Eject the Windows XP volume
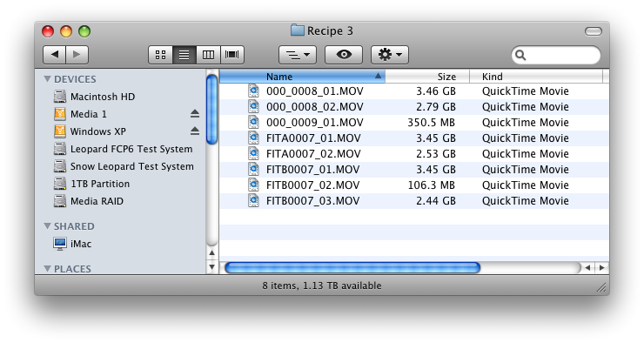The image size is (644, 343). 195,131
